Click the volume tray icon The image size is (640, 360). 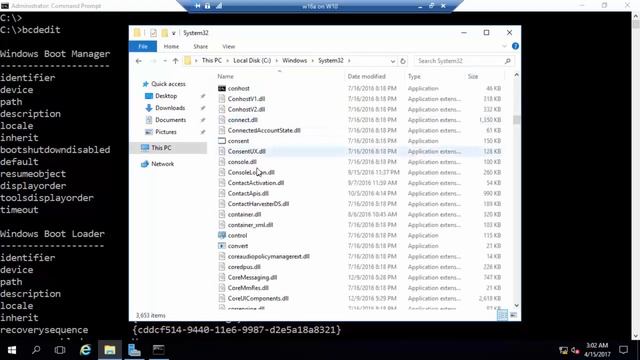(575, 350)
